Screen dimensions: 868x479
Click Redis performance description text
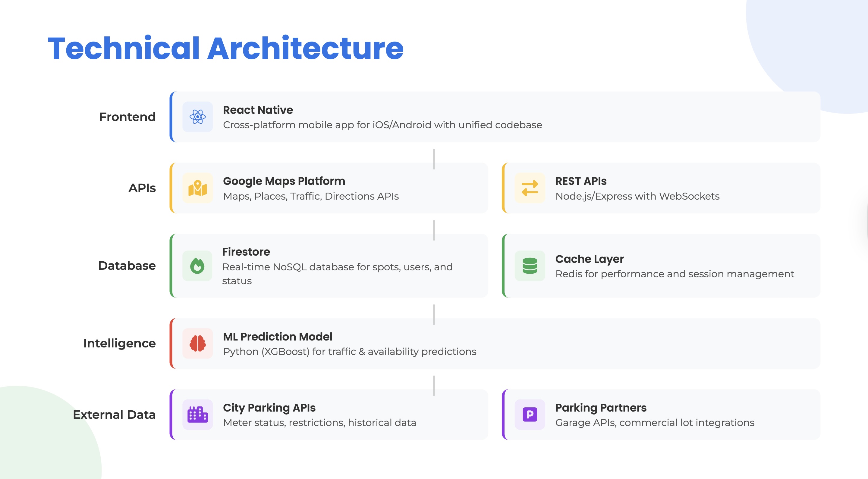click(x=674, y=274)
